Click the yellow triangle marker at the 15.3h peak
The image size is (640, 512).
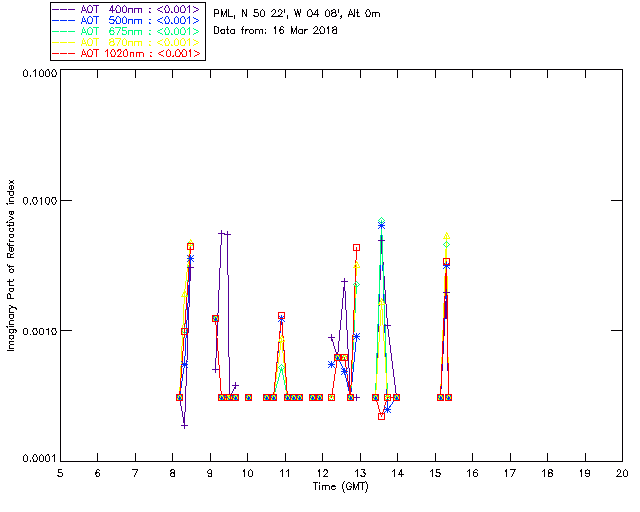pos(447,236)
